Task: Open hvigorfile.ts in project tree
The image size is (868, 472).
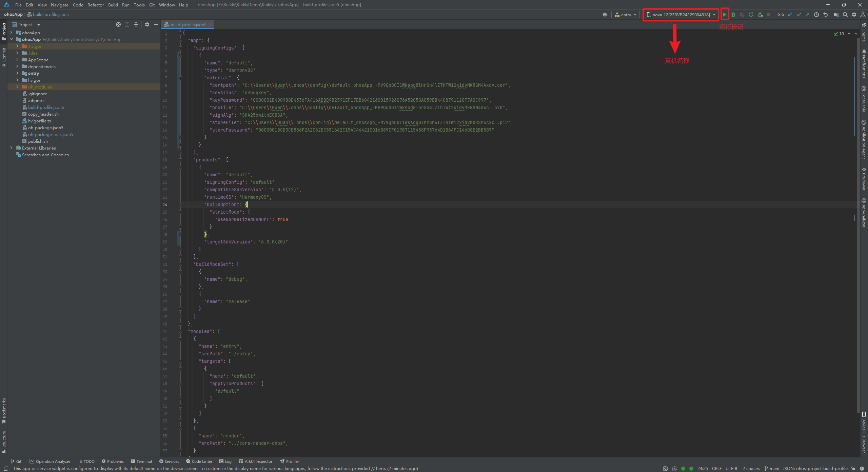Action: click(x=39, y=121)
